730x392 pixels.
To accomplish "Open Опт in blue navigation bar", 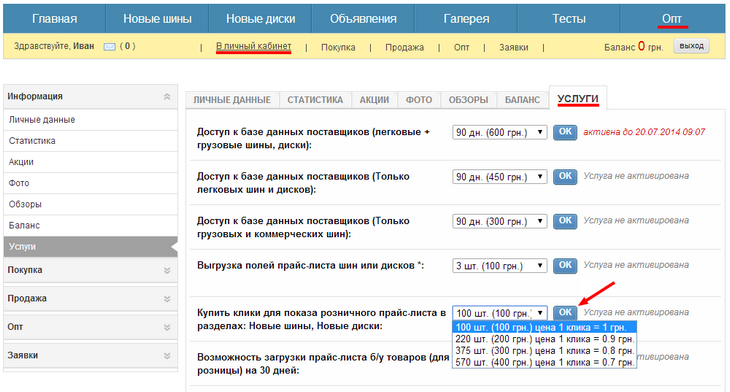I will pyautogui.click(x=672, y=19).
